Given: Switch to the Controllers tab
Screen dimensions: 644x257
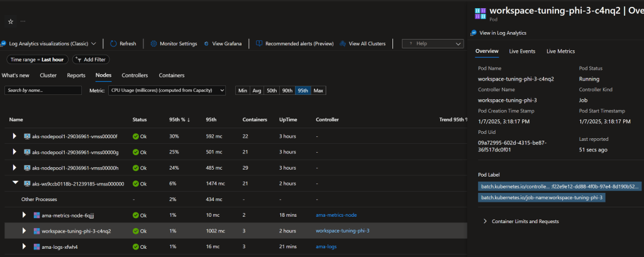Looking at the screenshot, I should tap(135, 75).
